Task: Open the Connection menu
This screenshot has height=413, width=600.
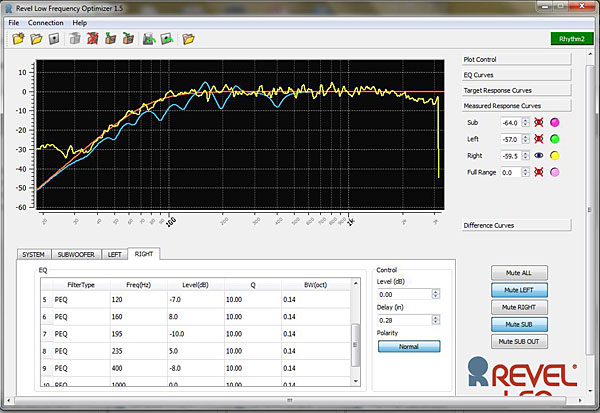Action: (x=45, y=22)
